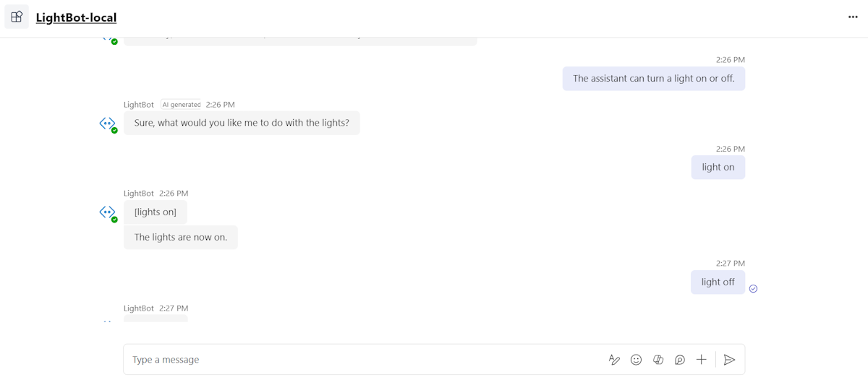Click LightBot avatar next to [lights on]
The width and height of the screenshot is (868, 380).
(108, 213)
